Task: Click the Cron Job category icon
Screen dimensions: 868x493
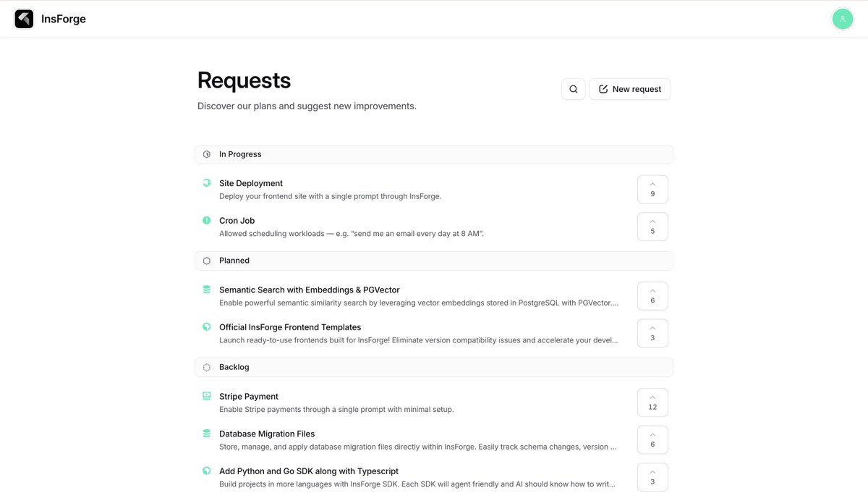Action: click(207, 220)
